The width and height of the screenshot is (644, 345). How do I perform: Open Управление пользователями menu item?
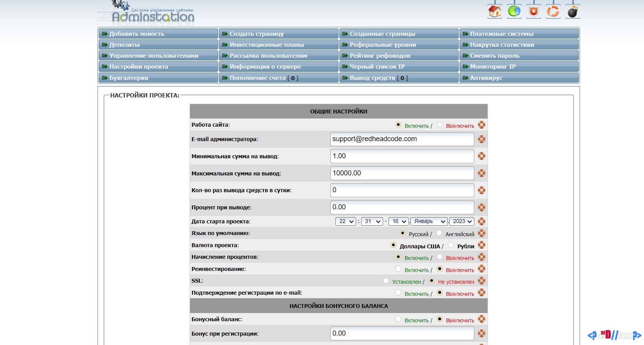(158, 56)
